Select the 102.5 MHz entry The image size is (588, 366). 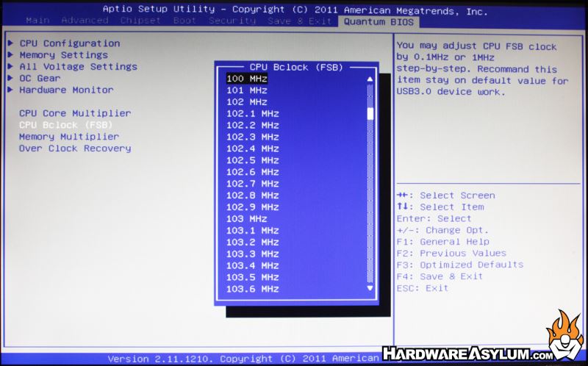click(253, 160)
